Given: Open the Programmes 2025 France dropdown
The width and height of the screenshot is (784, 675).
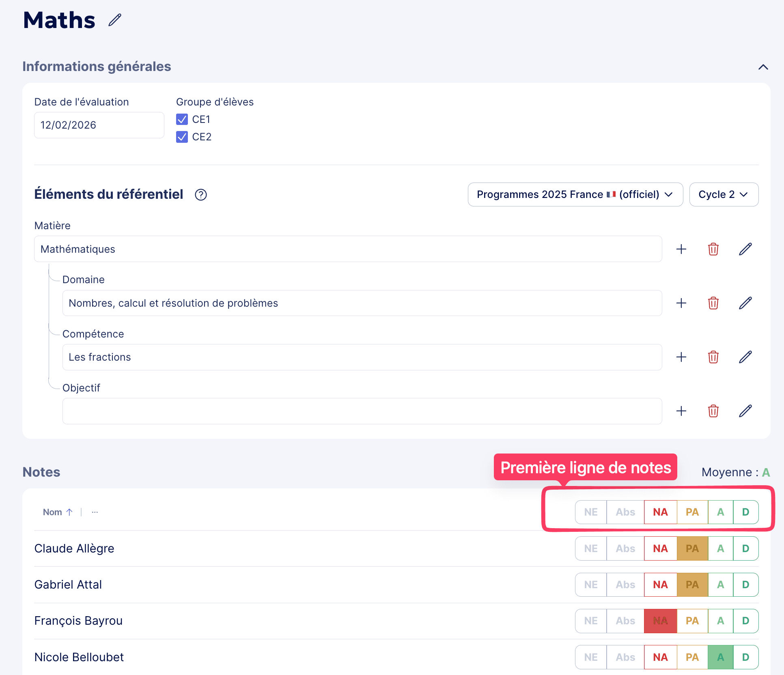Looking at the screenshot, I should pos(575,195).
